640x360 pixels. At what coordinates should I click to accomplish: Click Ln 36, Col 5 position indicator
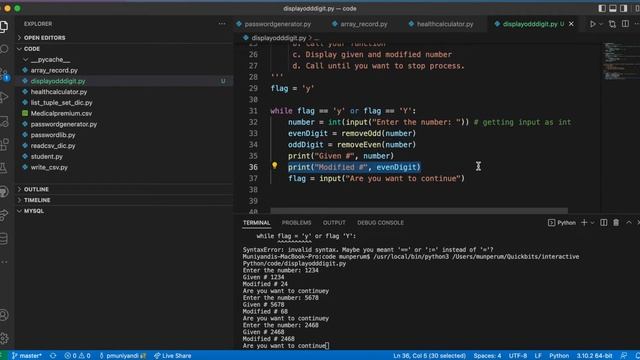429,356
